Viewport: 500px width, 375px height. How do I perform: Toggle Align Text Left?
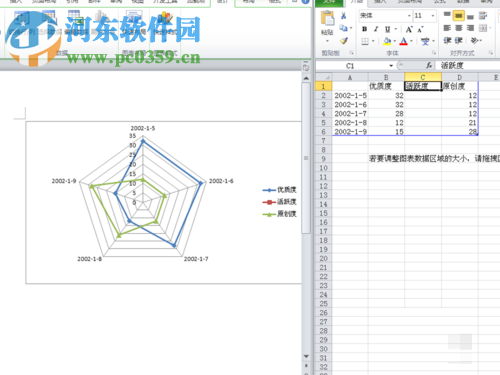447,28
